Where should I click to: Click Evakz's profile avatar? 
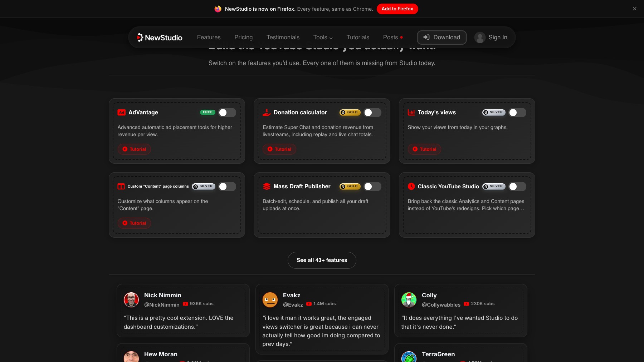(270, 300)
